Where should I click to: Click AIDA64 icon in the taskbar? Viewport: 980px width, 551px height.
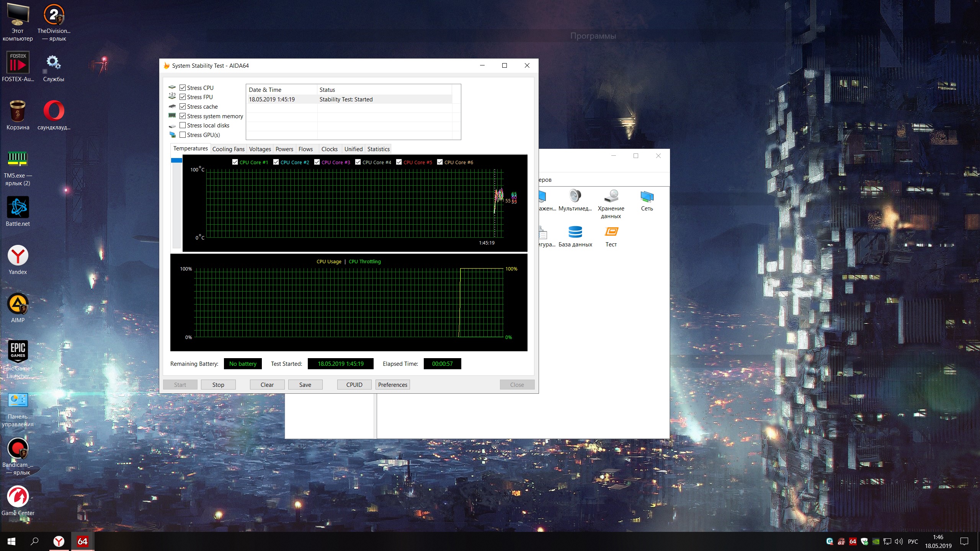(82, 541)
